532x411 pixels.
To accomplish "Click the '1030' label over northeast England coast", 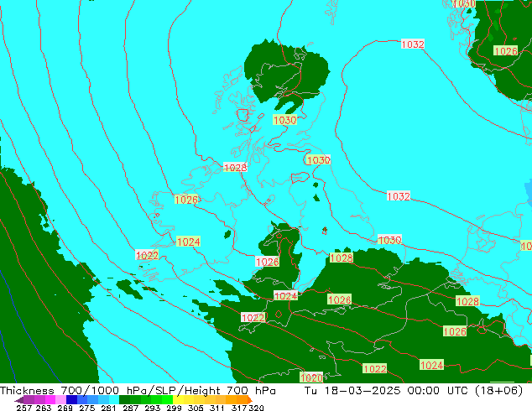I will [318, 160].
